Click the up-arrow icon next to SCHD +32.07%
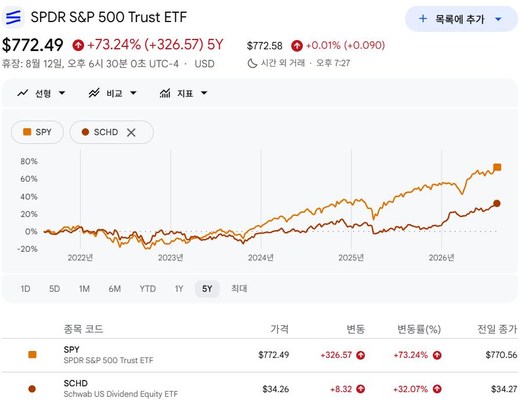This screenshot has width=532, height=402. (x=437, y=389)
